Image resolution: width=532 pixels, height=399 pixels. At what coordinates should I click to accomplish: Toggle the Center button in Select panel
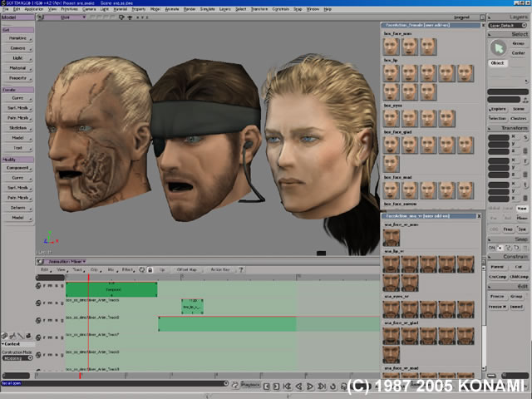click(518, 53)
